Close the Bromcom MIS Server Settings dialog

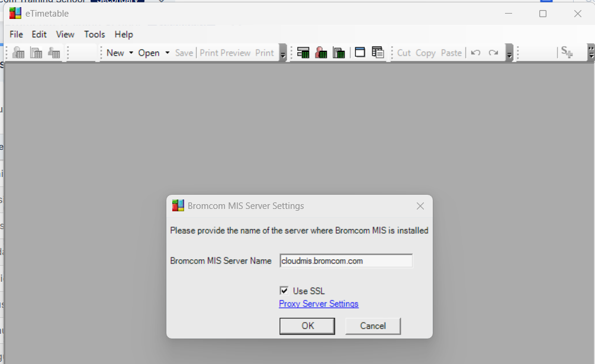click(420, 206)
